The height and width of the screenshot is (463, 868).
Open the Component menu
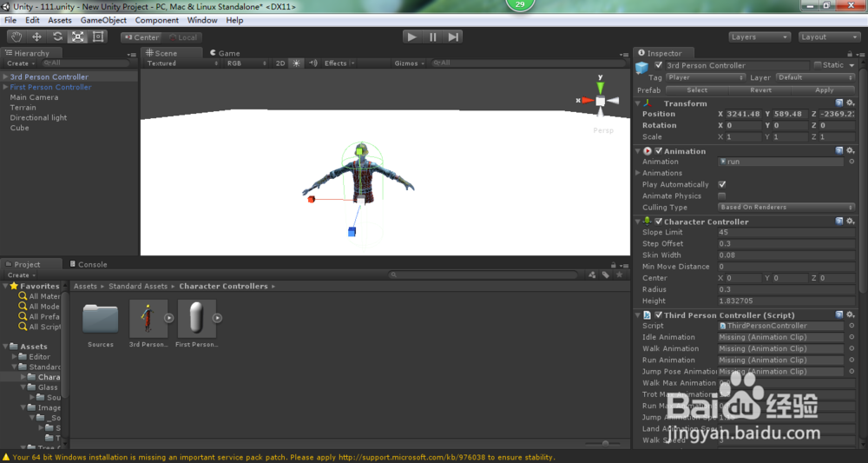156,20
